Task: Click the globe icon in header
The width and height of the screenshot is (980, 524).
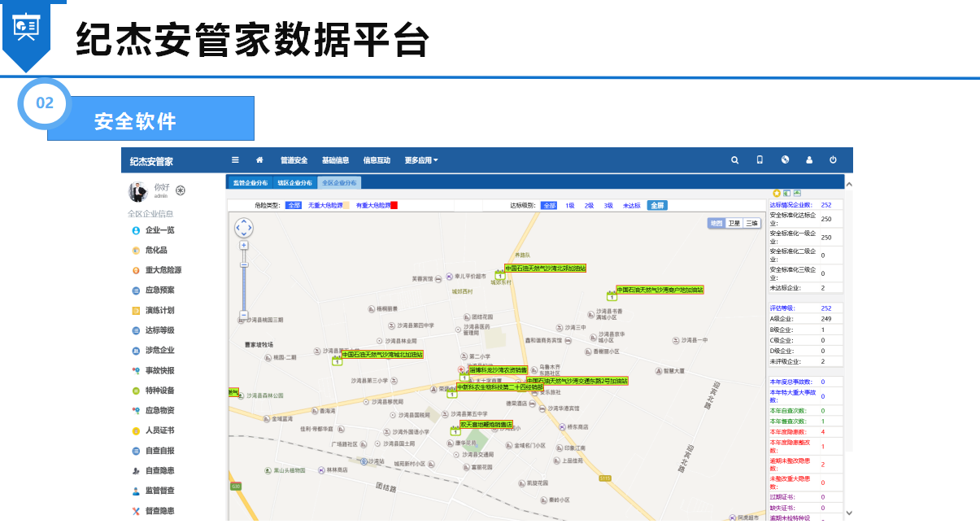Action: [785, 160]
